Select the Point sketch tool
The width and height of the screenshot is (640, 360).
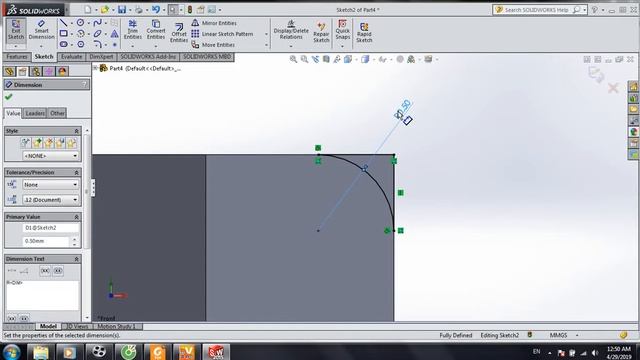[x=115, y=44]
